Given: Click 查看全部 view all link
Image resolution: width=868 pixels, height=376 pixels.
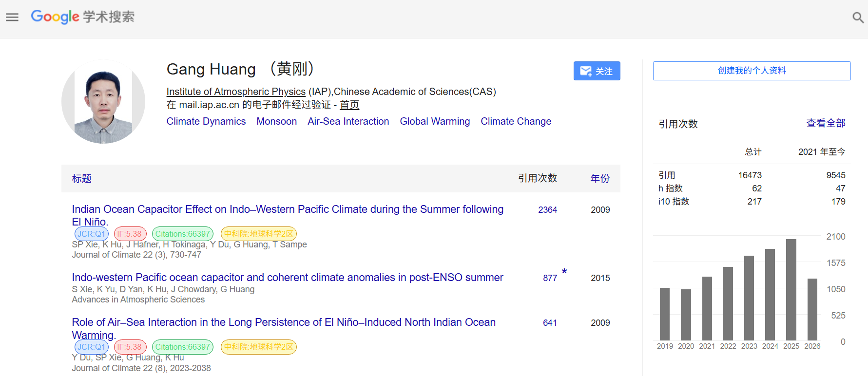Looking at the screenshot, I should pos(826,123).
